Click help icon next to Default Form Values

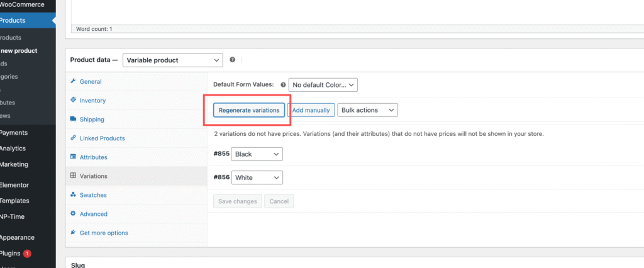tap(283, 84)
